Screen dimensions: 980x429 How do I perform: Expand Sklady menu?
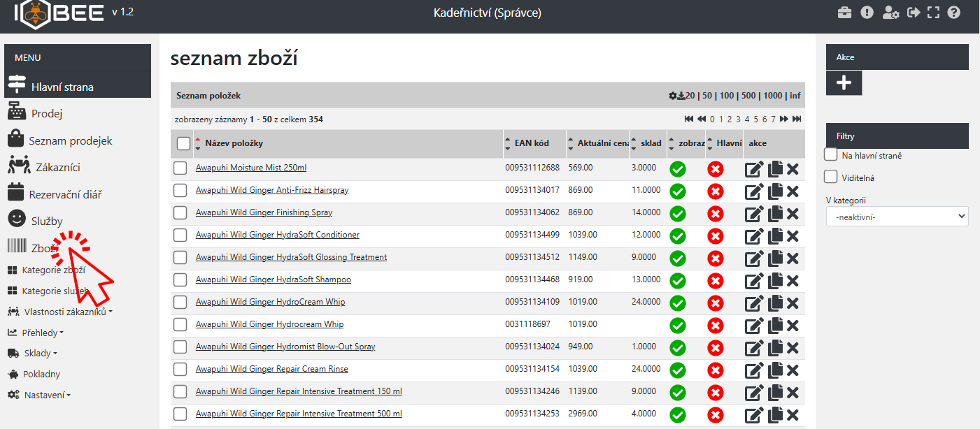[x=32, y=354]
